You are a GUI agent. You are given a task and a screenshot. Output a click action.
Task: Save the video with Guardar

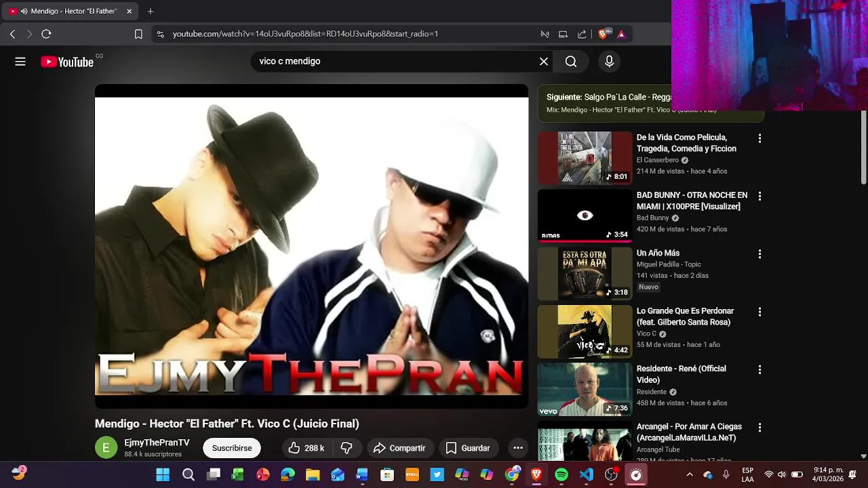(468, 448)
